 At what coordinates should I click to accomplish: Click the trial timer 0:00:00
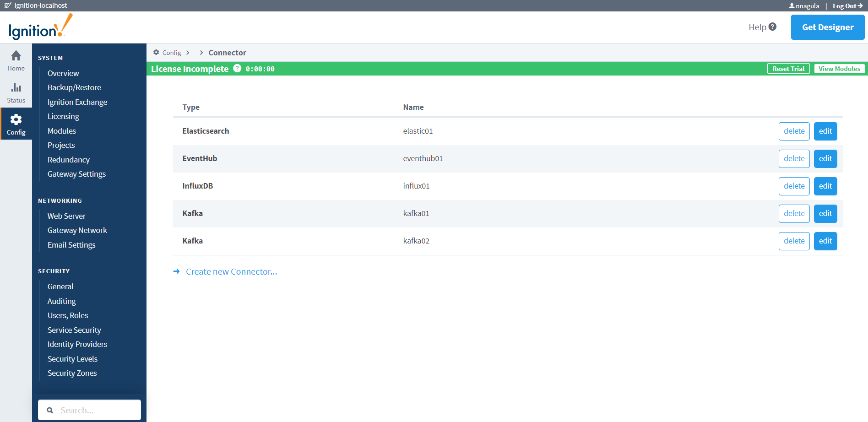260,69
